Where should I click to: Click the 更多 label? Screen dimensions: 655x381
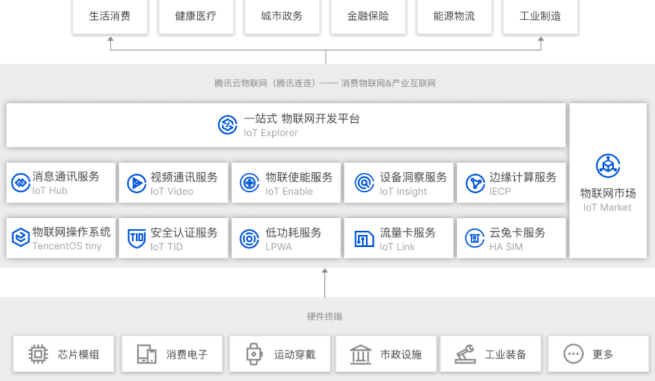point(603,355)
